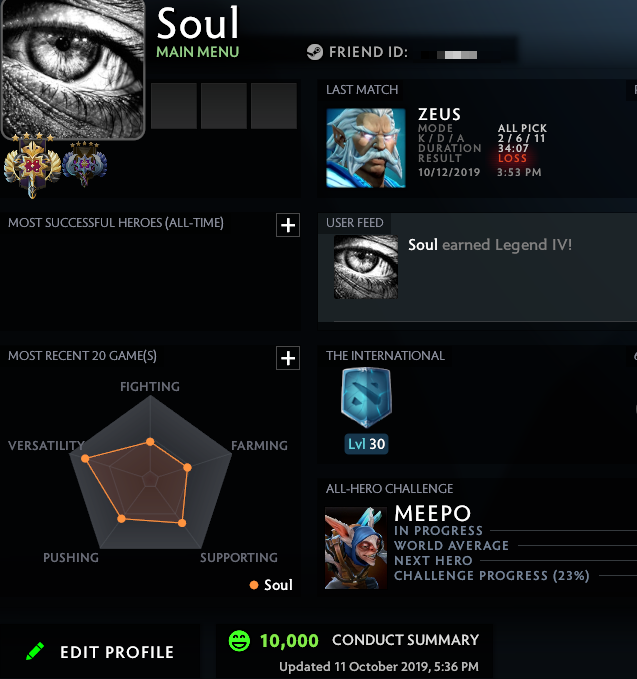Click the Main Menu status text
Image resolution: width=637 pixels, height=679 pixels.
click(197, 52)
